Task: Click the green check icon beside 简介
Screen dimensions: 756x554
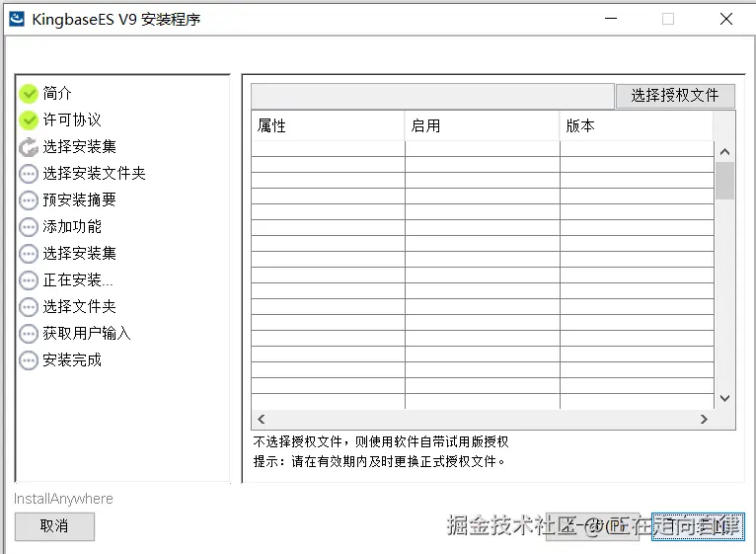Action: click(x=29, y=94)
